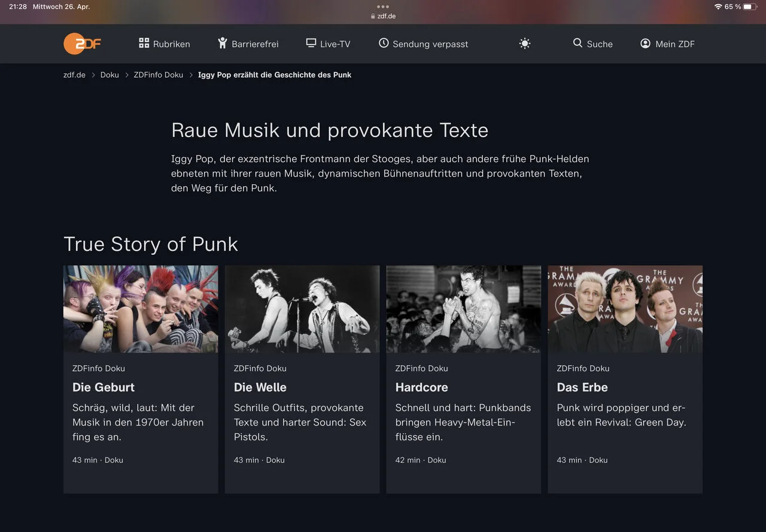Open the Rubriken grid menu
This screenshot has width=766, height=532.
coord(165,44)
